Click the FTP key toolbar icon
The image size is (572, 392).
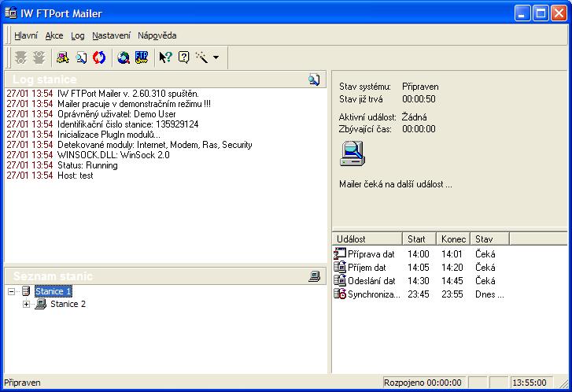142,57
